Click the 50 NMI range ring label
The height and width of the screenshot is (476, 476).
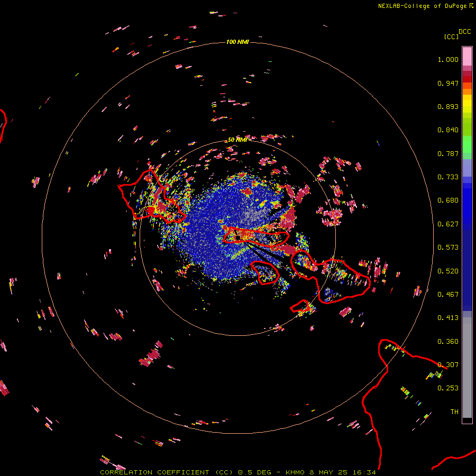coord(237,140)
